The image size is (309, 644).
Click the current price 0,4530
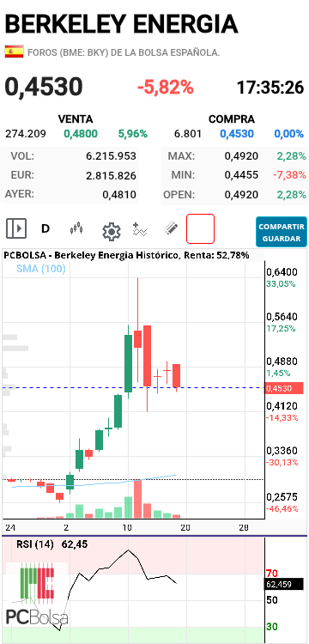click(44, 87)
